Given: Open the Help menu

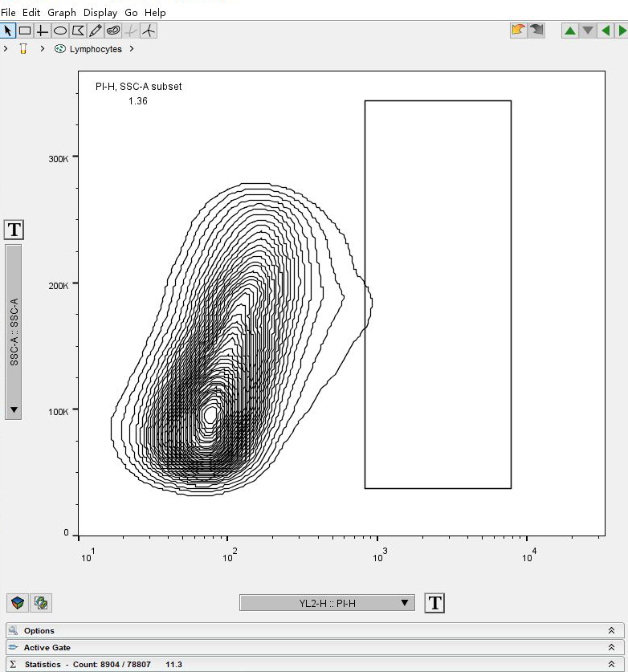Looking at the screenshot, I should tap(155, 12).
